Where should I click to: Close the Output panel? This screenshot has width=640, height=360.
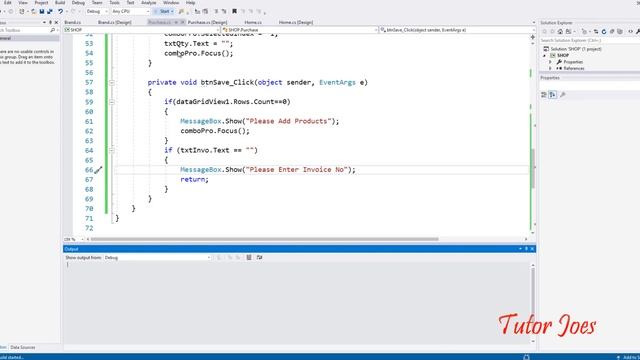click(532, 249)
